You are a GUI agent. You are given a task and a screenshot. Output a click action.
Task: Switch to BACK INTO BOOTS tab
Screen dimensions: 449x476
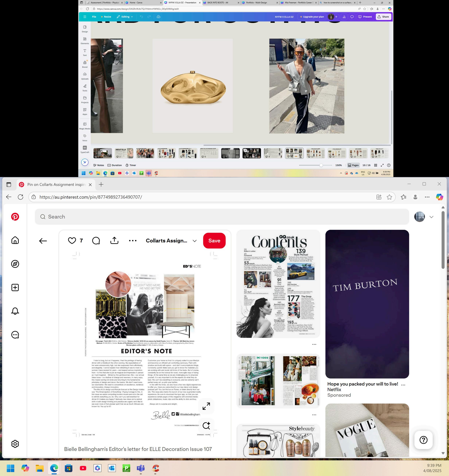pyautogui.click(x=221, y=3)
